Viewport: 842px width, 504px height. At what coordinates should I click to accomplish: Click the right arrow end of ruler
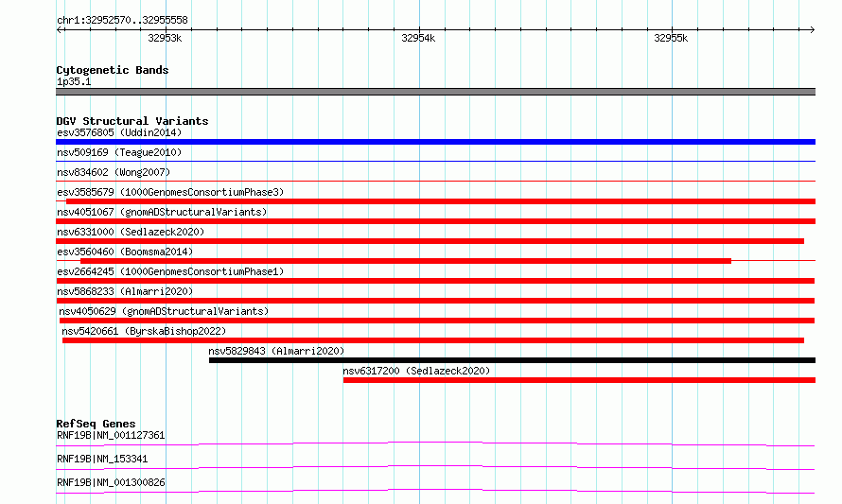812,29
